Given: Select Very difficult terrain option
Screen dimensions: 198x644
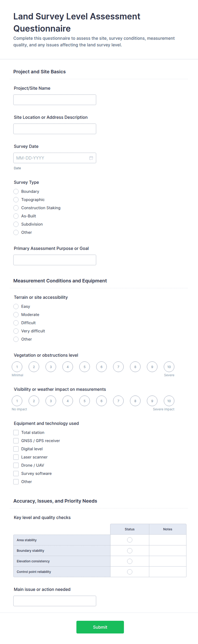Looking at the screenshot, I should pos(16,331).
